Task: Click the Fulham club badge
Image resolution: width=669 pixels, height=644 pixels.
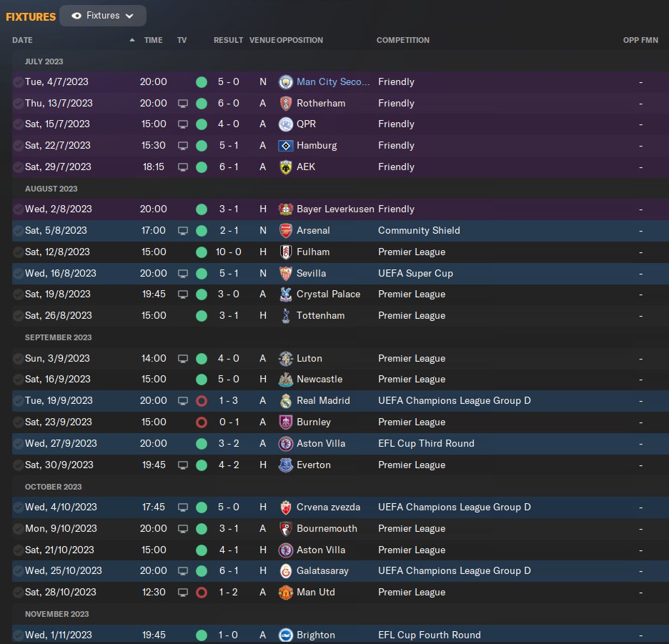Action: 285,252
